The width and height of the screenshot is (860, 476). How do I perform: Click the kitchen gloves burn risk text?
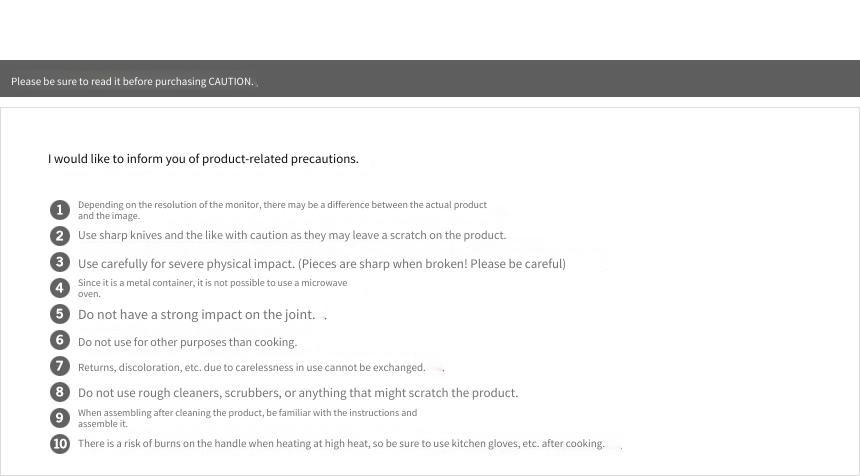pyautogui.click(x=341, y=444)
